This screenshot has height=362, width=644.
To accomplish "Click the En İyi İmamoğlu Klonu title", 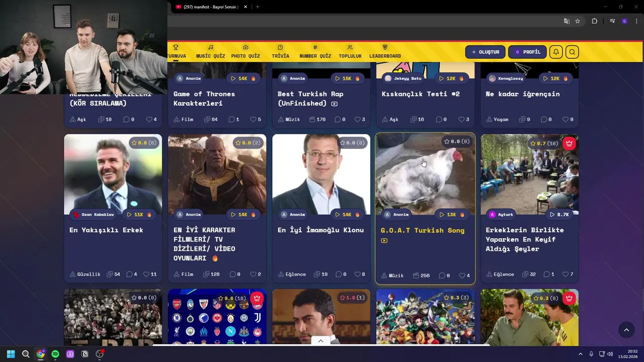I will click(x=320, y=230).
